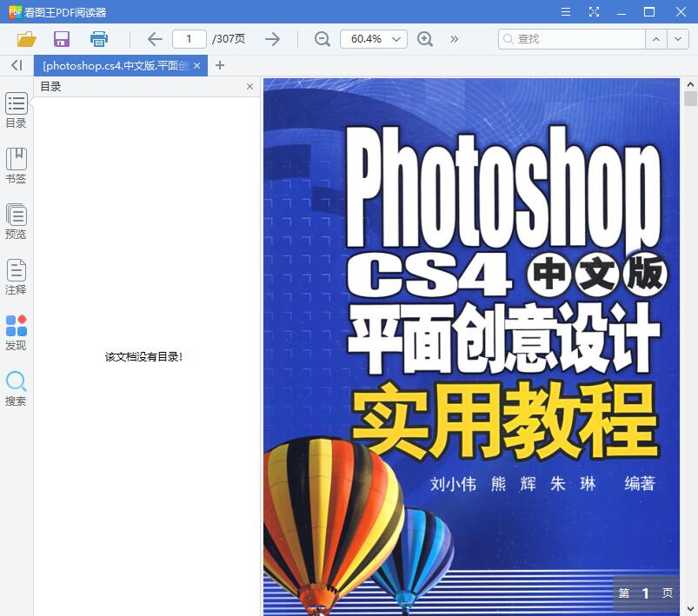Image resolution: width=698 pixels, height=616 pixels.
Task: Click the /307页 total pages label
Action: pos(229,39)
